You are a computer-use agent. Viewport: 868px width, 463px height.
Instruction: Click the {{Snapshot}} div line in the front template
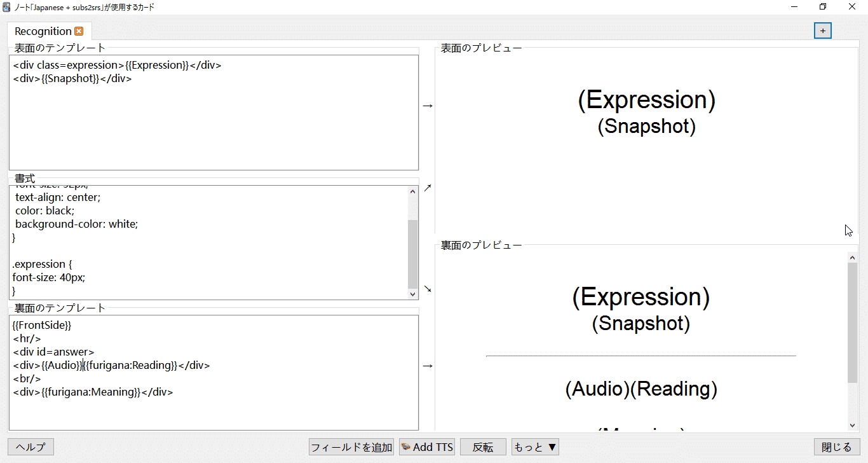pyautogui.click(x=72, y=78)
